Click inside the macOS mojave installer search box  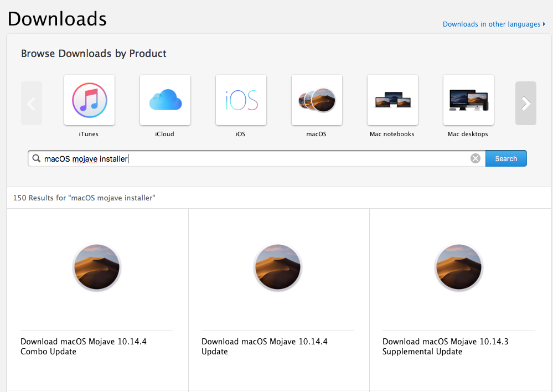pyautogui.click(x=277, y=159)
